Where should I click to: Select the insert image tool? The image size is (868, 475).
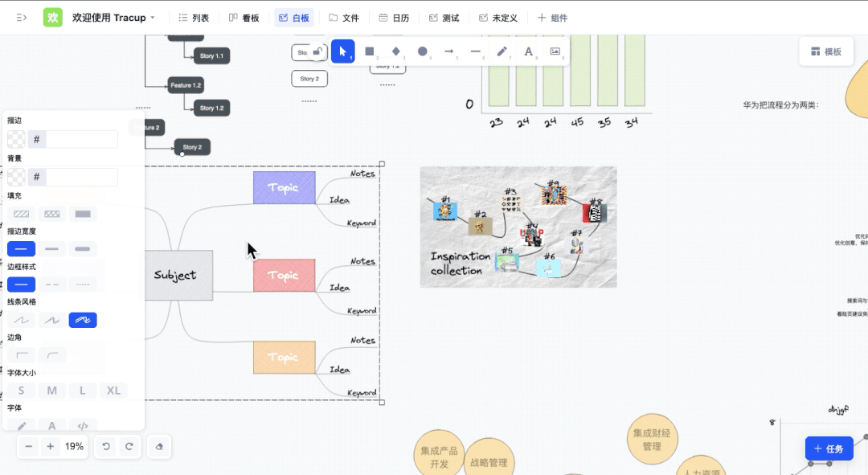click(555, 51)
